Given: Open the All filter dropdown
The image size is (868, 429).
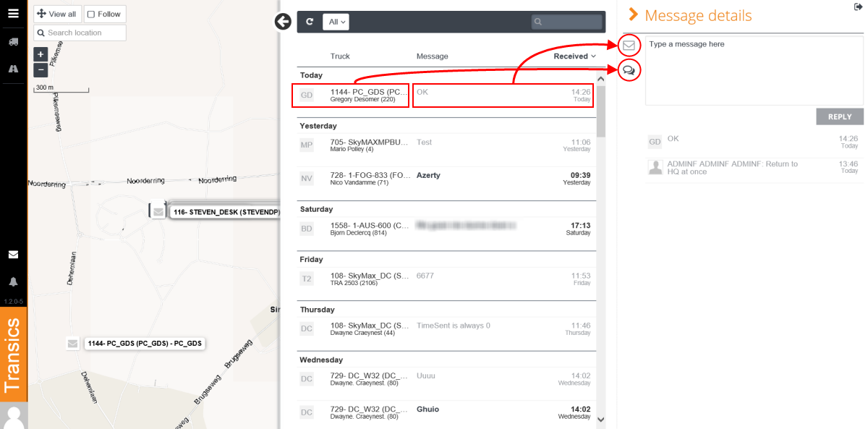Looking at the screenshot, I should 336,22.
